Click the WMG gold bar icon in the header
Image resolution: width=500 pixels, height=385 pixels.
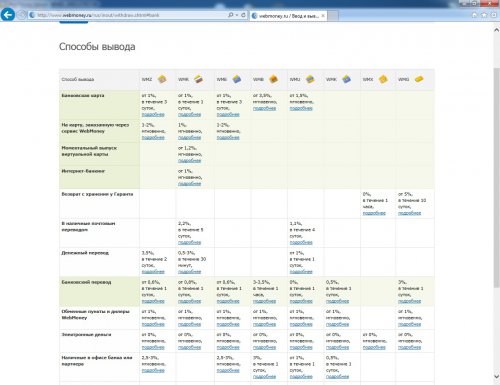(x=419, y=79)
